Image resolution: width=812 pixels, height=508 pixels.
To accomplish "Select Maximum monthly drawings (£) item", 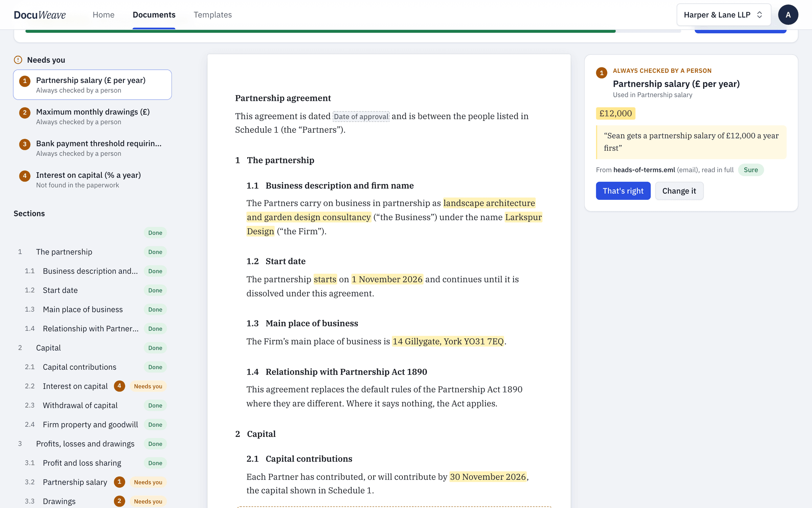I will click(92, 116).
